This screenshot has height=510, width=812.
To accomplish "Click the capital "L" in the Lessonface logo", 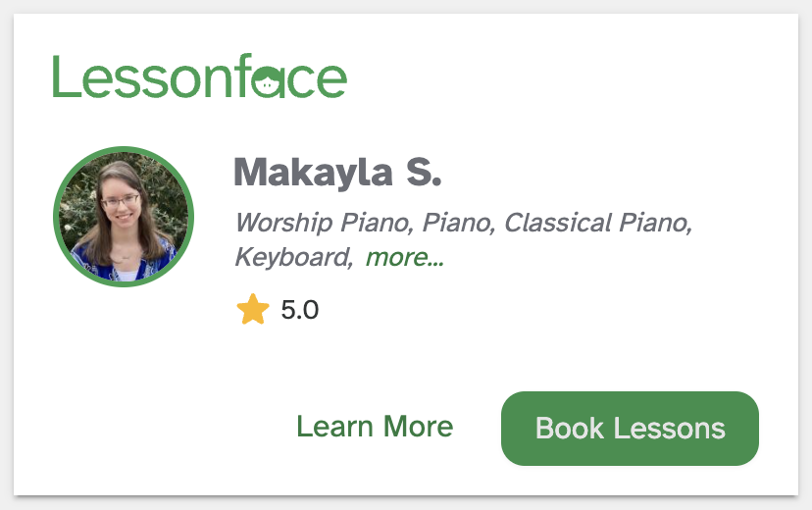I will coord(64,76).
